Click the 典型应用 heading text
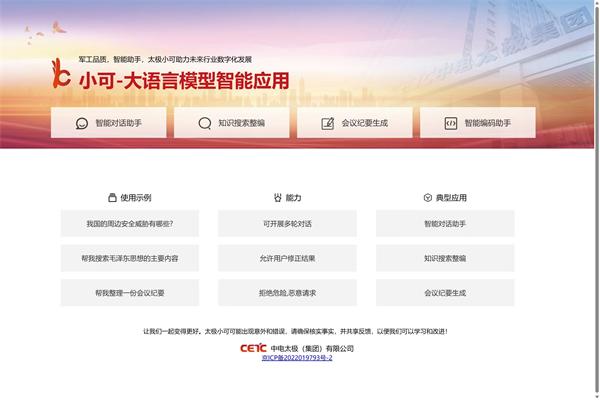The height and width of the screenshot is (400, 600). (x=451, y=198)
